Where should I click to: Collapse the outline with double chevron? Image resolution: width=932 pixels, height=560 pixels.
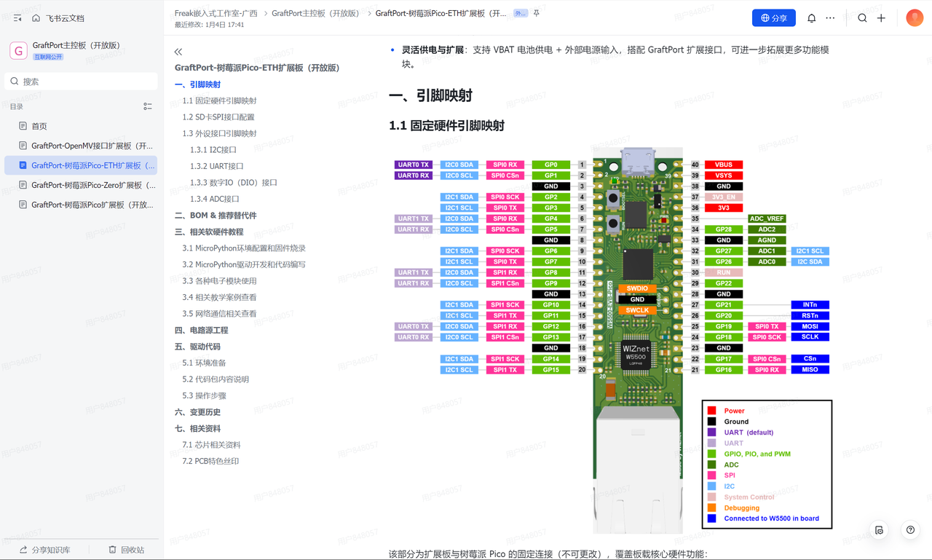coord(178,52)
